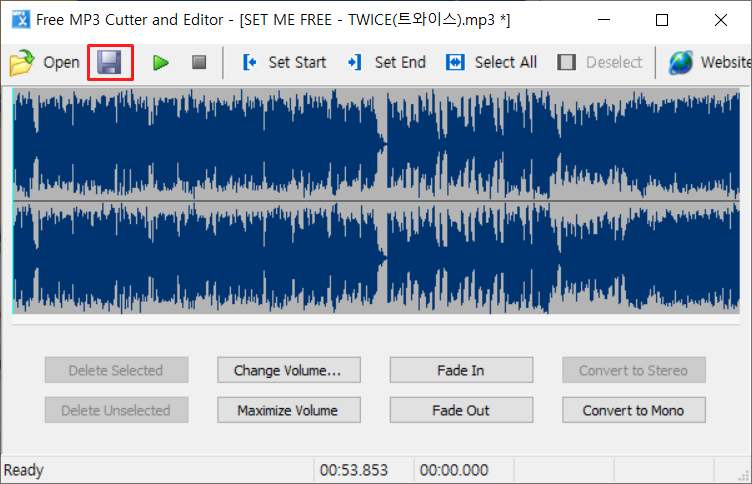Screen dimensions: 752x484
Task: Click the Set End toolbar button
Action: point(387,62)
